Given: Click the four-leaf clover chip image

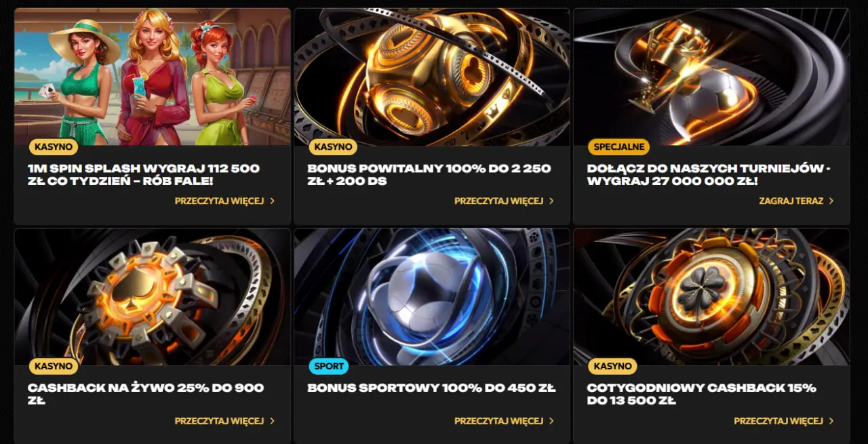Looking at the screenshot, I should [711, 297].
